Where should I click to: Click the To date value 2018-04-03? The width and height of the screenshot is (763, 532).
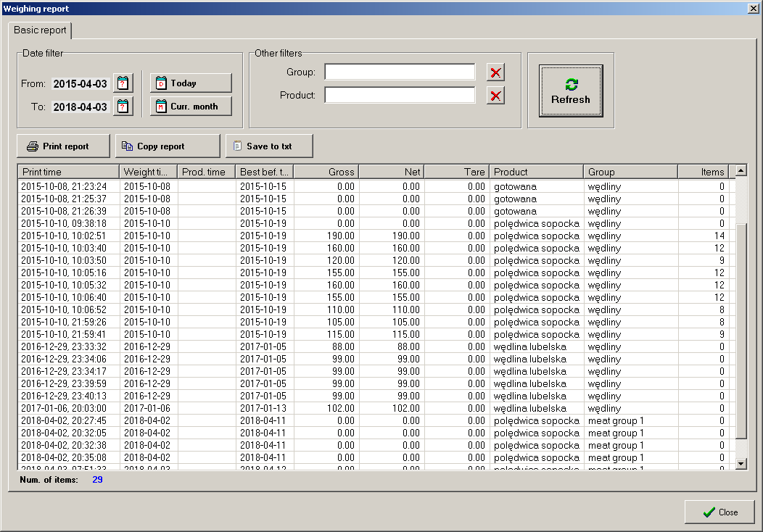pyautogui.click(x=81, y=107)
